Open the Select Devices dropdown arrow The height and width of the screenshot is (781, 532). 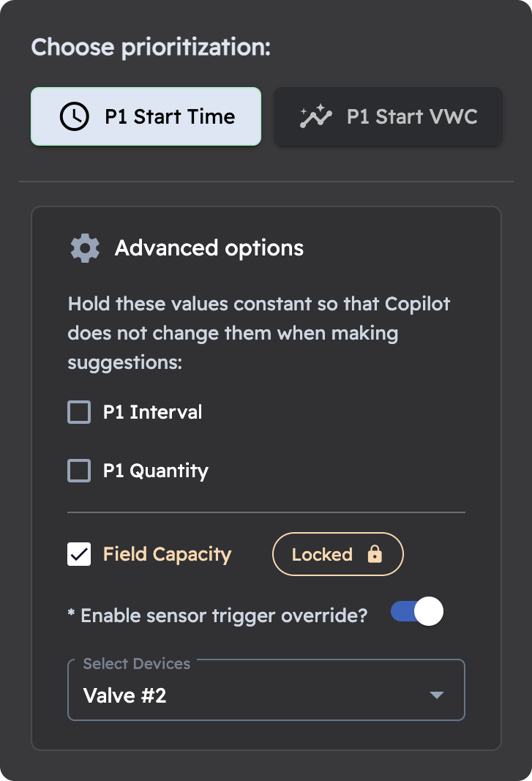[x=437, y=695]
